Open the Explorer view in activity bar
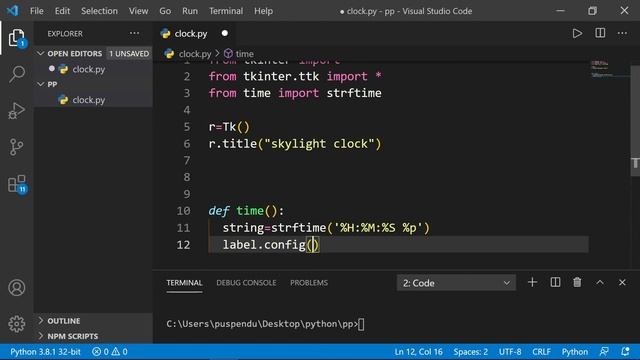Screen dimensions: 640x360 pyautogui.click(x=17, y=38)
